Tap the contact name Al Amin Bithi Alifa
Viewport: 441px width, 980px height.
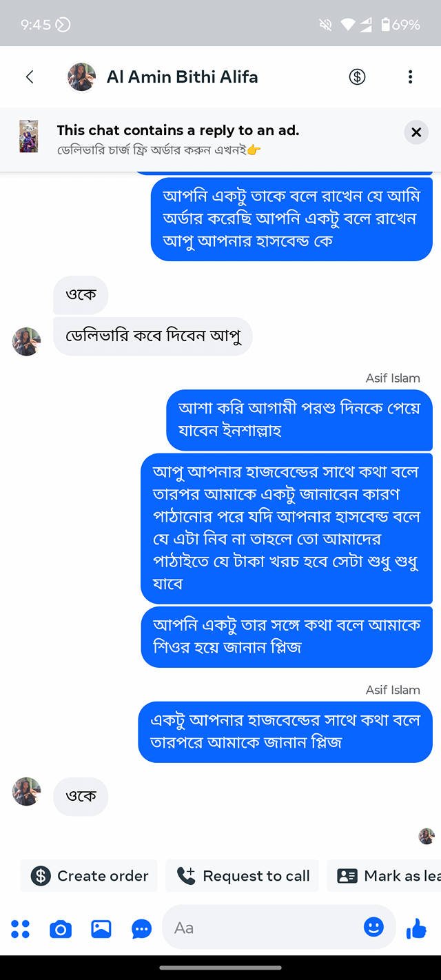(x=182, y=76)
